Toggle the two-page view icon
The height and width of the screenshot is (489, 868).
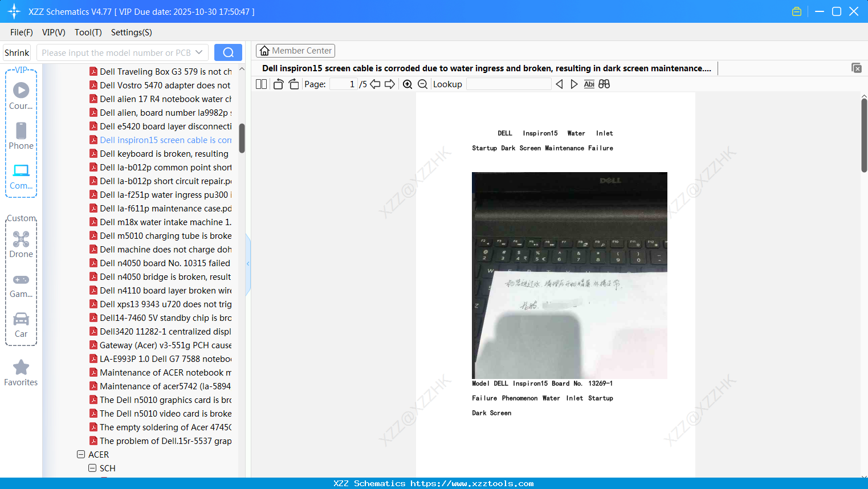(x=261, y=84)
